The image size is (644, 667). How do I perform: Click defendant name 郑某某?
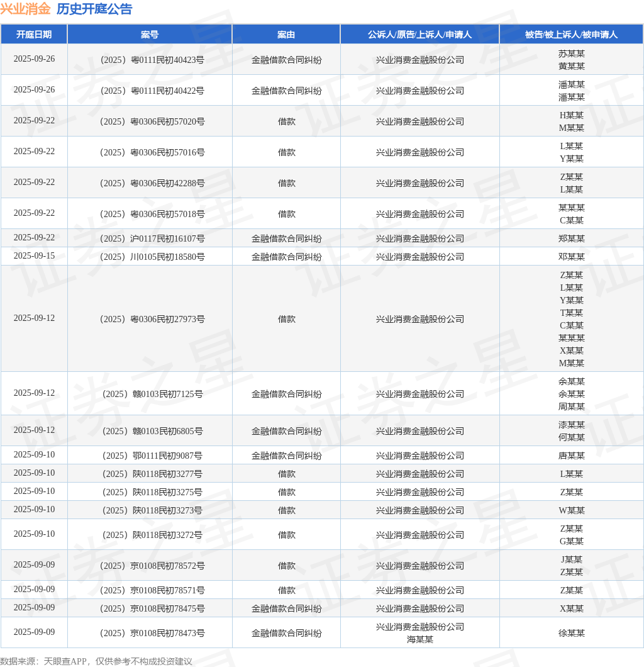tap(571, 238)
